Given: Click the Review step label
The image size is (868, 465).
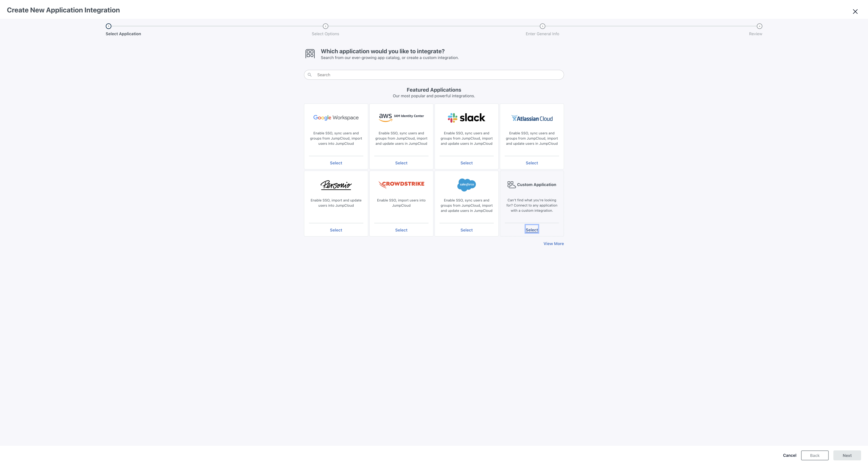Looking at the screenshot, I should (x=755, y=34).
